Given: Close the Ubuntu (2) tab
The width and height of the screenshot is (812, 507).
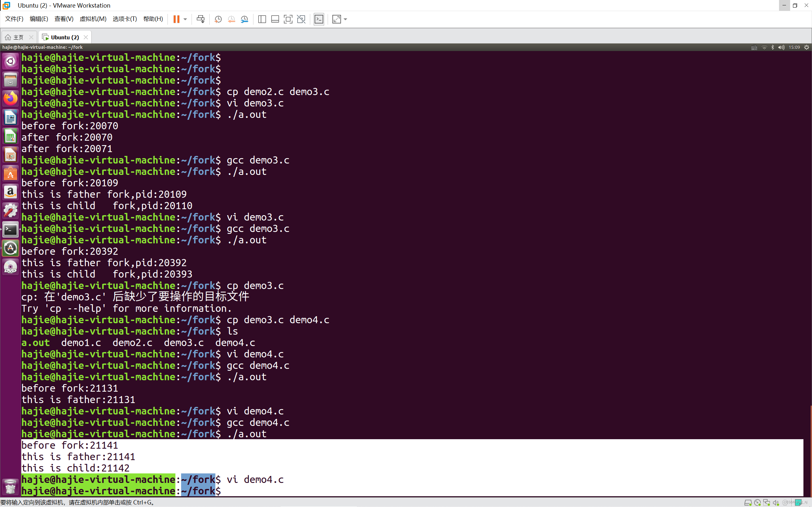Looking at the screenshot, I should coord(86,37).
